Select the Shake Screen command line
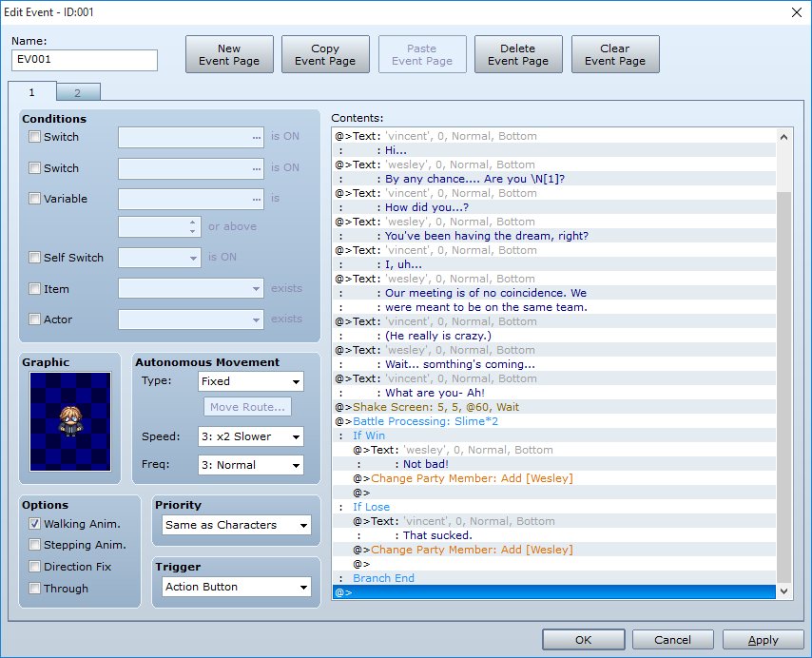 pos(554,407)
